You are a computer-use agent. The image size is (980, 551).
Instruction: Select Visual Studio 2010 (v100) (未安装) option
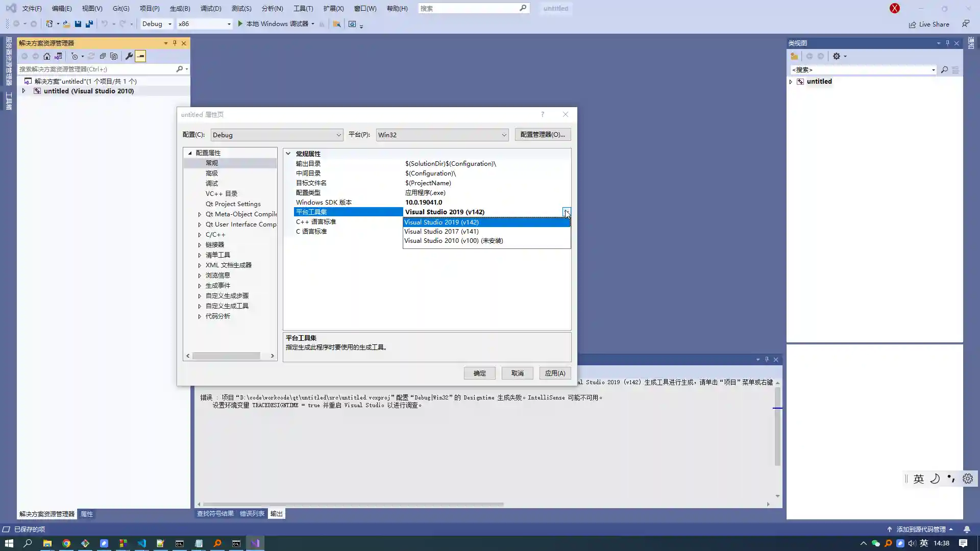click(486, 241)
